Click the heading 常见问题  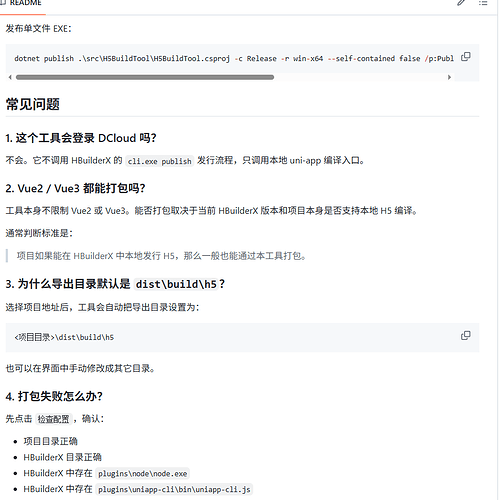(x=33, y=104)
